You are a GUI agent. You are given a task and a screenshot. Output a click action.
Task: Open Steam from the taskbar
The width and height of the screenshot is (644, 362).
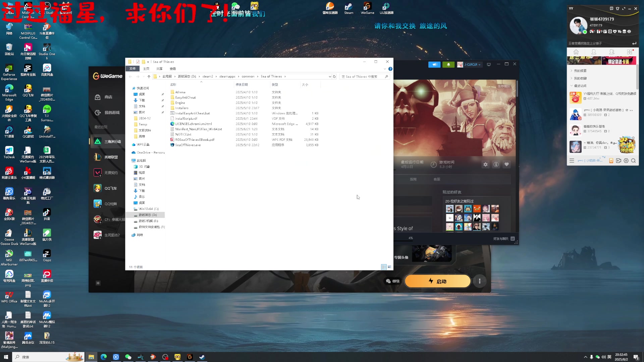pyautogui.click(x=202, y=357)
